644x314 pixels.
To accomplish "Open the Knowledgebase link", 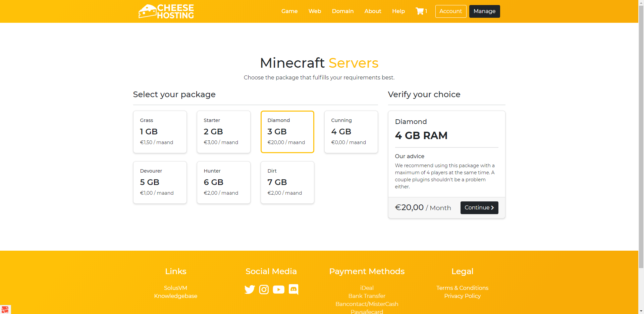I will (176, 296).
